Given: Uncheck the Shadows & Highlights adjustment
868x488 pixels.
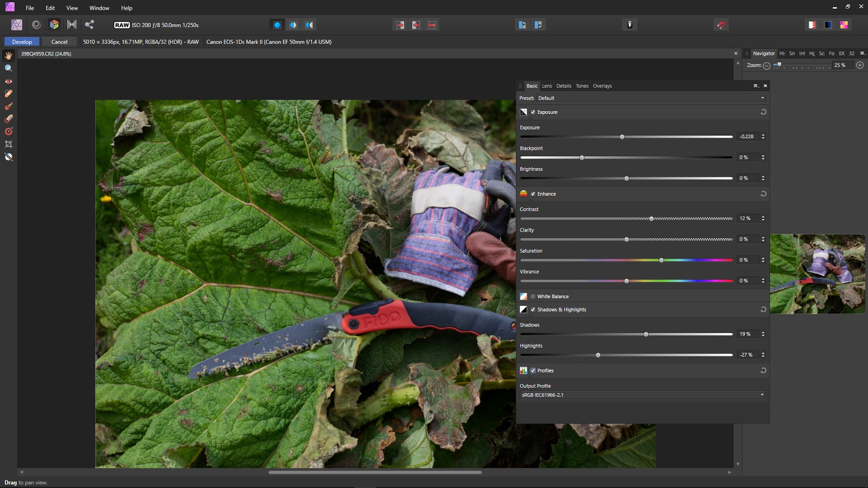Looking at the screenshot, I should pos(532,309).
